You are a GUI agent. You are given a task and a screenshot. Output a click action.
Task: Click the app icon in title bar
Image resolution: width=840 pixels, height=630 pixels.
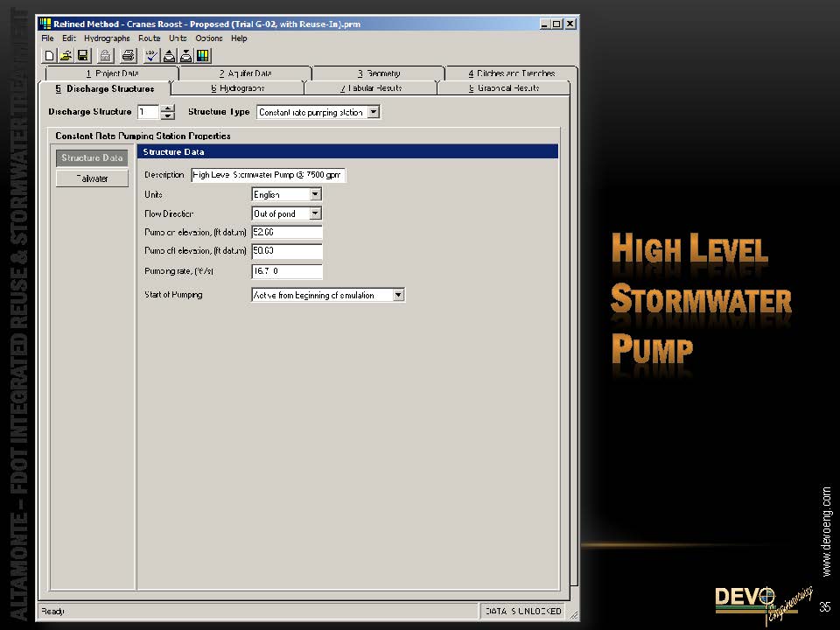45,24
